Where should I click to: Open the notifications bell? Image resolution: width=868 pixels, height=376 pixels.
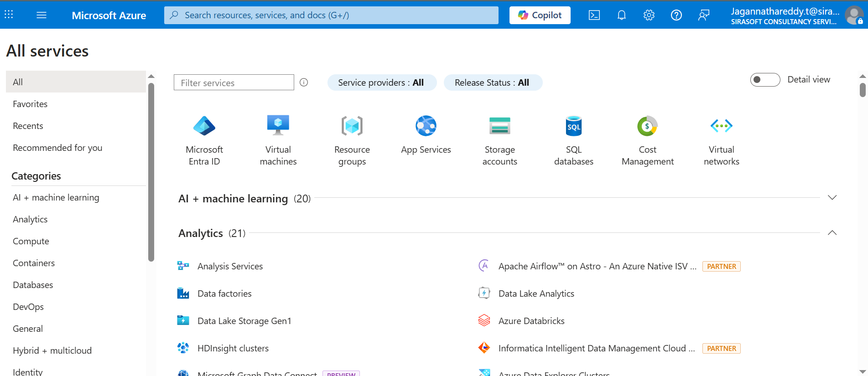(x=622, y=15)
